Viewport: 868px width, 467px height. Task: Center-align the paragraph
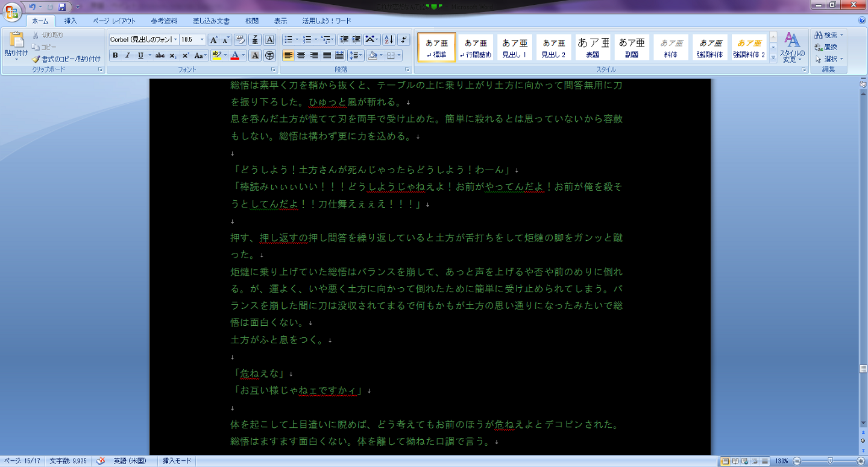point(301,56)
